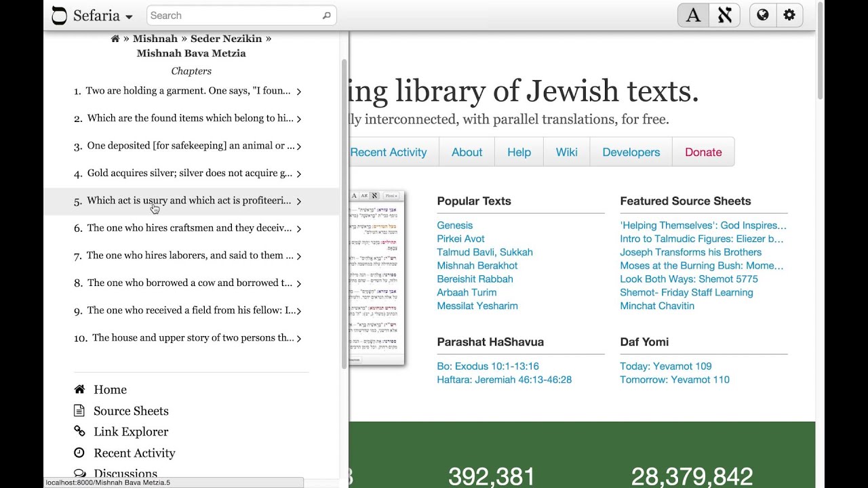Click the Link Explorer chain icon
Viewport: 868px width, 488px height.
[x=79, y=431]
